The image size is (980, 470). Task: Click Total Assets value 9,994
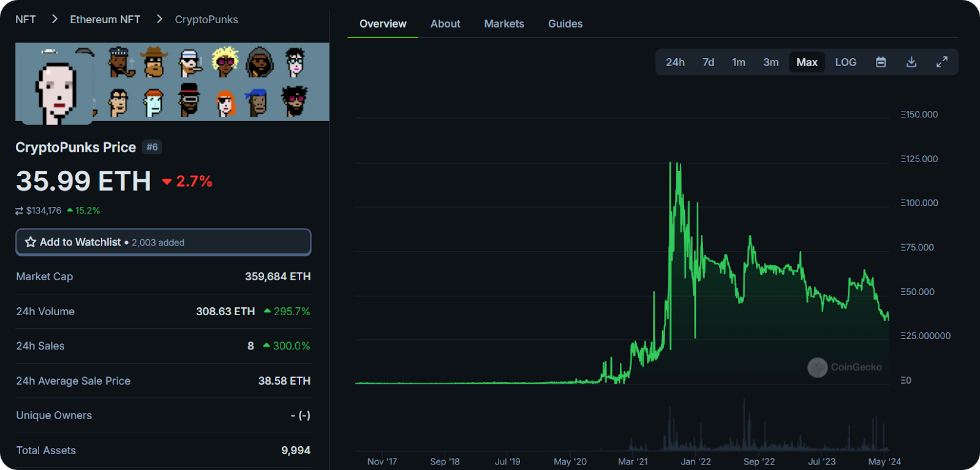click(296, 450)
